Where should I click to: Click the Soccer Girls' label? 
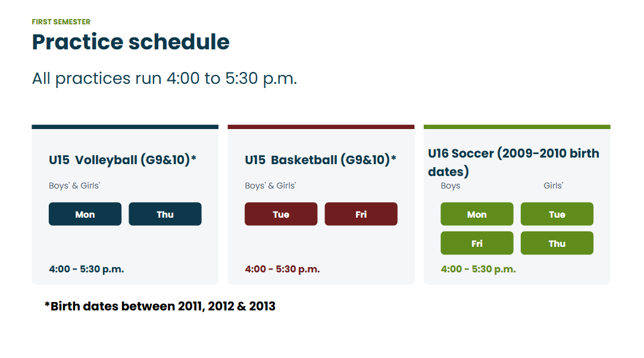553,186
